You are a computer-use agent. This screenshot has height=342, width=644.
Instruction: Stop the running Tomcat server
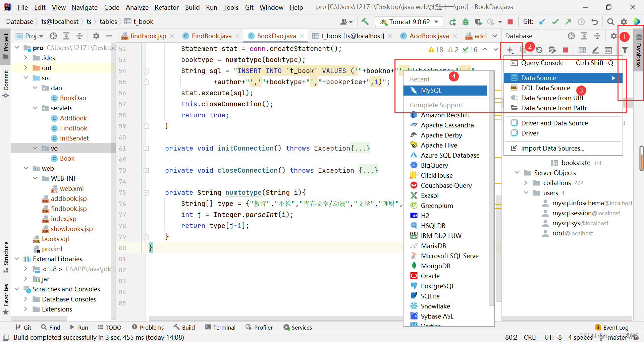(510, 22)
